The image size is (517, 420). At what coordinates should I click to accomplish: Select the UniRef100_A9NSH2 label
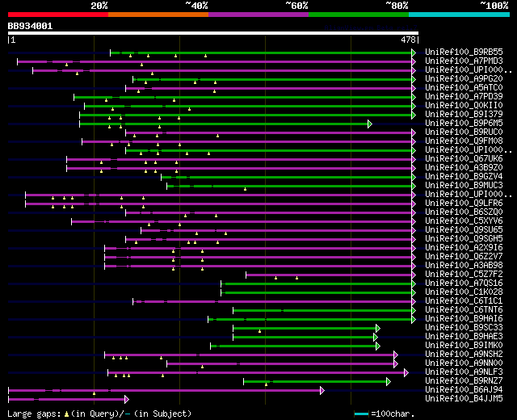(464, 355)
